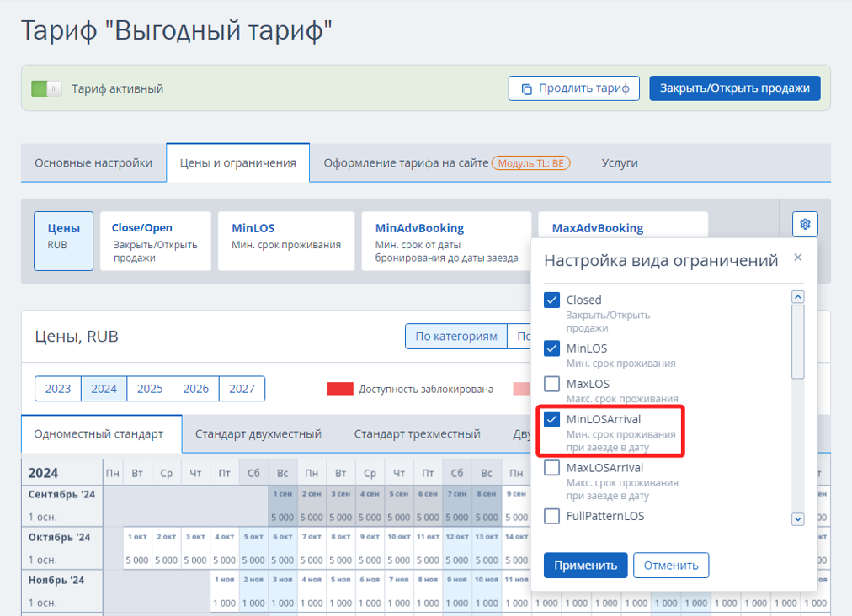This screenshot has height=616, width=852.
Task: Switch to Стандарт двухместный room tab
Action: [258, 434]
